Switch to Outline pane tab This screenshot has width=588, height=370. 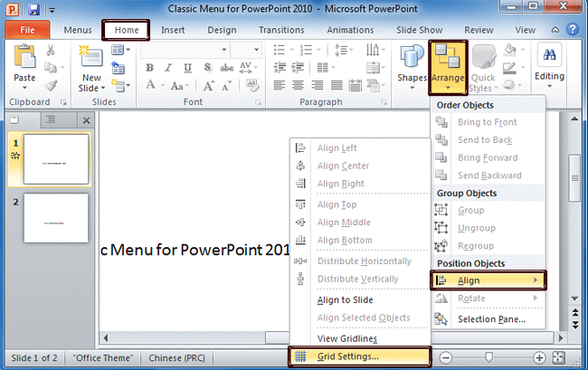click(51, 119)
